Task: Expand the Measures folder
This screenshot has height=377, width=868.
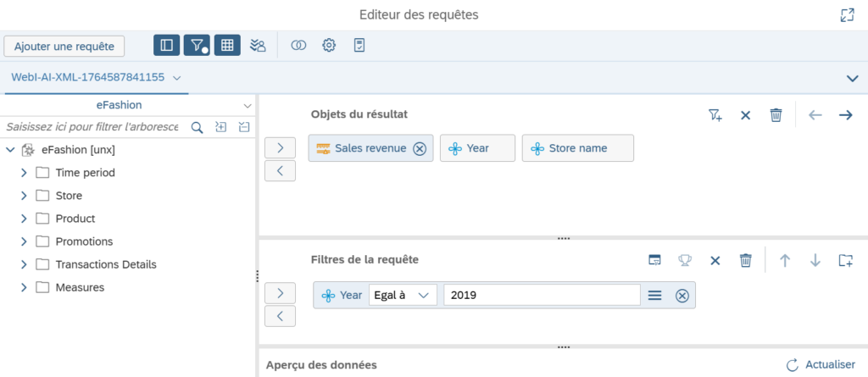Action: pyautogui.click(x=24, y=287)
